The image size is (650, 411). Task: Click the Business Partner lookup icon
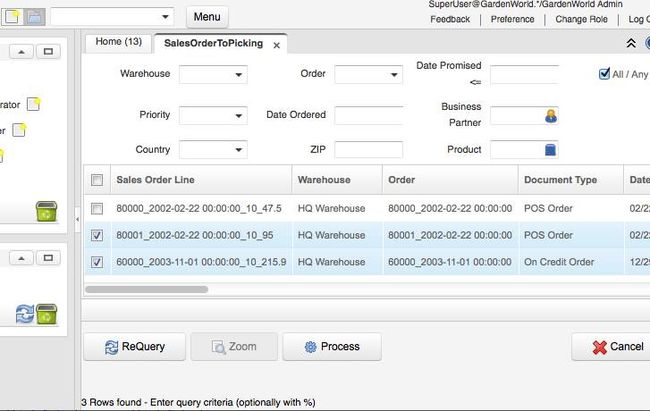coord(550,116)
